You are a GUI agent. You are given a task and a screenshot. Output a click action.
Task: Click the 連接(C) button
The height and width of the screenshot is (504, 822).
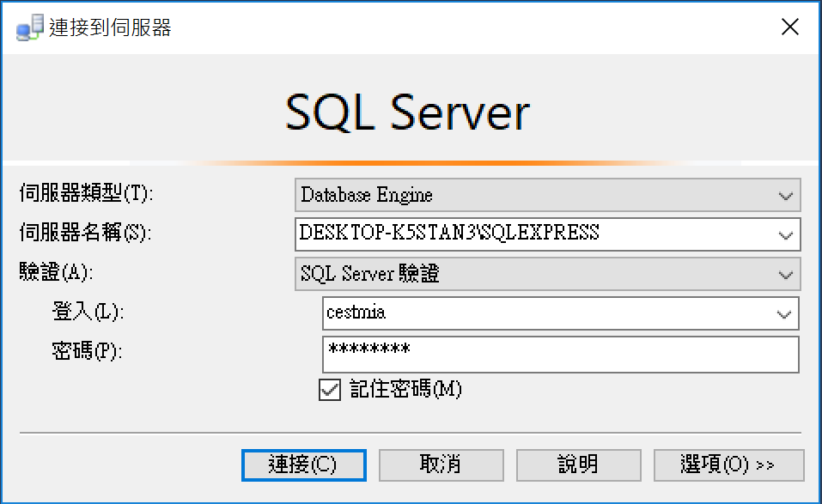(x=303, y=465)
